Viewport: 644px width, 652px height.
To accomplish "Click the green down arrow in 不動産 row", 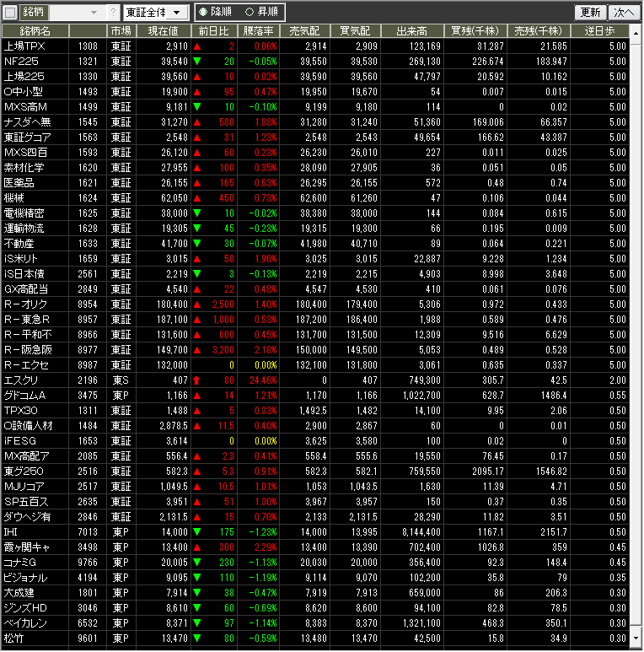I will [197, 244].
